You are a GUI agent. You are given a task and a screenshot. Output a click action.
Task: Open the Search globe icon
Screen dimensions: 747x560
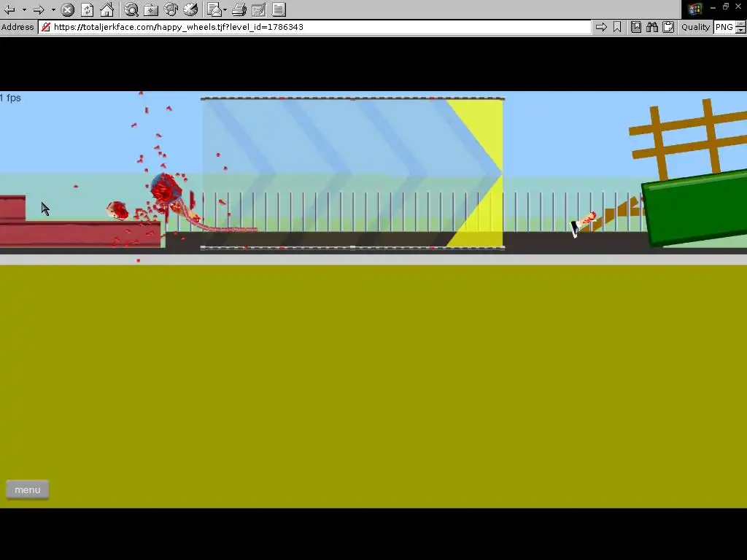[x=131, y=9]
